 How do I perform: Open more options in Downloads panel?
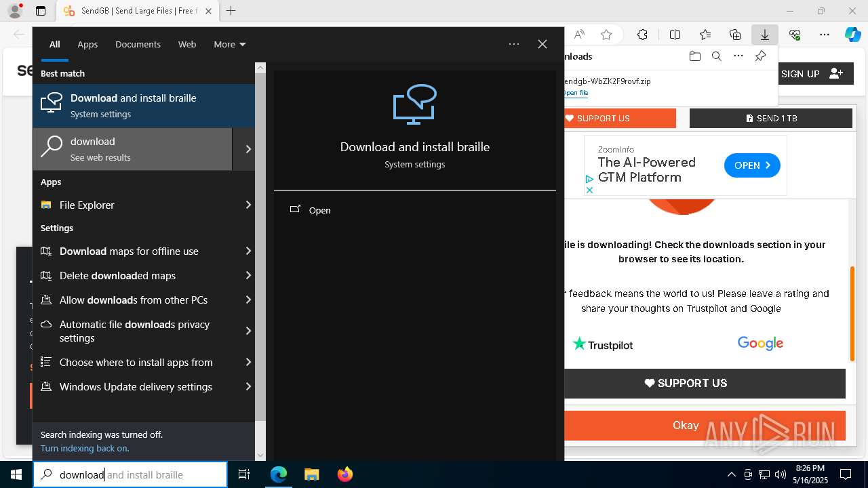pos(738,56)
